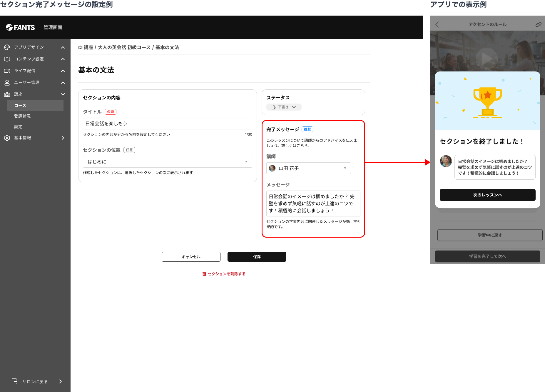Click 次のレッスンへ in the app preview

[x=488, y=195]
